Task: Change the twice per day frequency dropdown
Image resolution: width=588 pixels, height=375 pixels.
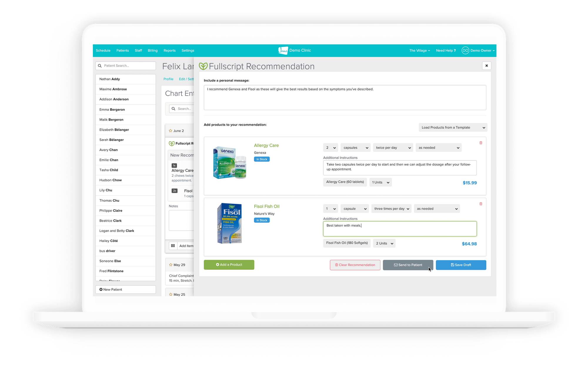Action: click(x=393, y=148)
